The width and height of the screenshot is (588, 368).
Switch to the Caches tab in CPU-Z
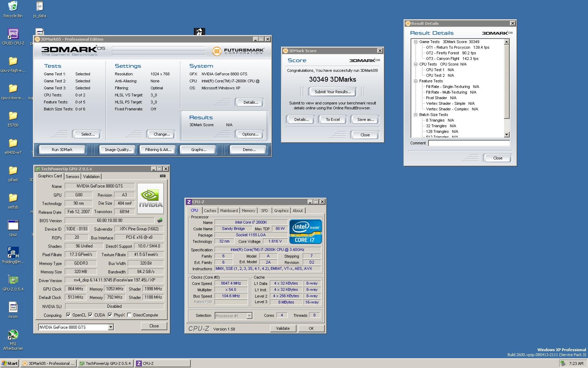tap(210, 211)
